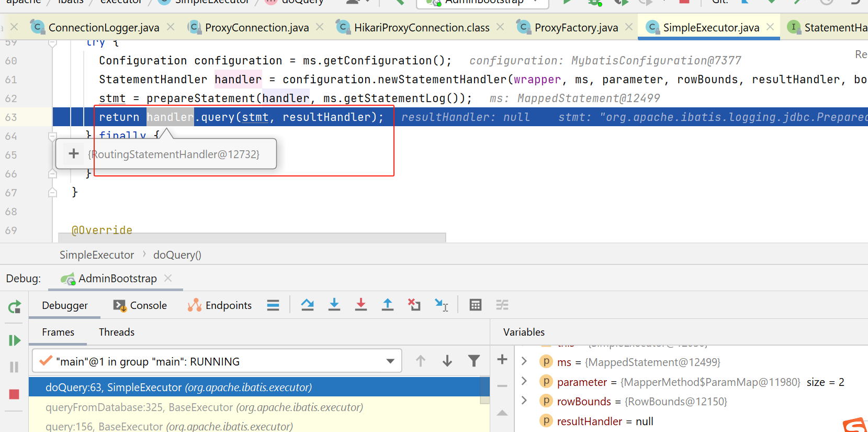Viewport: 868px width, 432px height.
Task: Click the red Force Step Into icon
Action: point(360,305)
